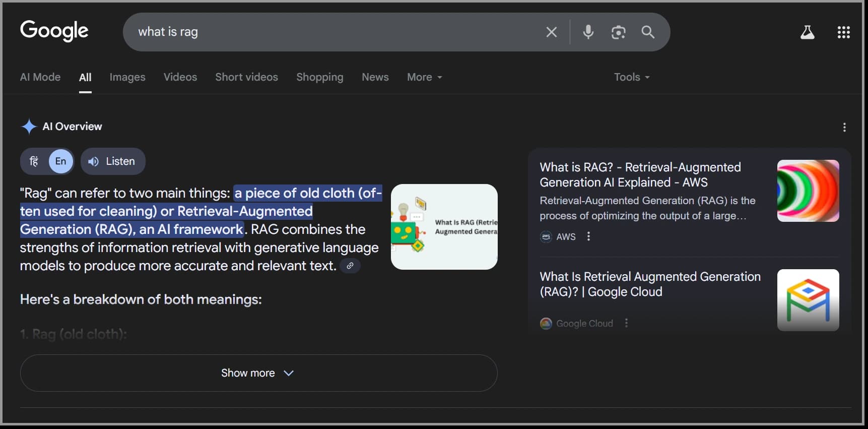Expand overview with Show more
The height and width of the screenshot is (429, 868).
[258, 373]
